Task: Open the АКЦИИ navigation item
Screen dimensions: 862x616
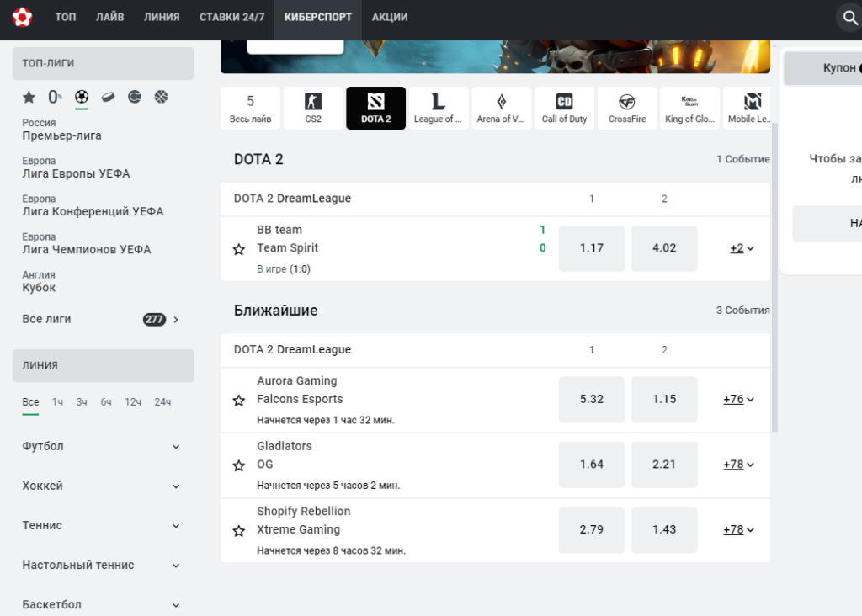Action: point(390,17)
